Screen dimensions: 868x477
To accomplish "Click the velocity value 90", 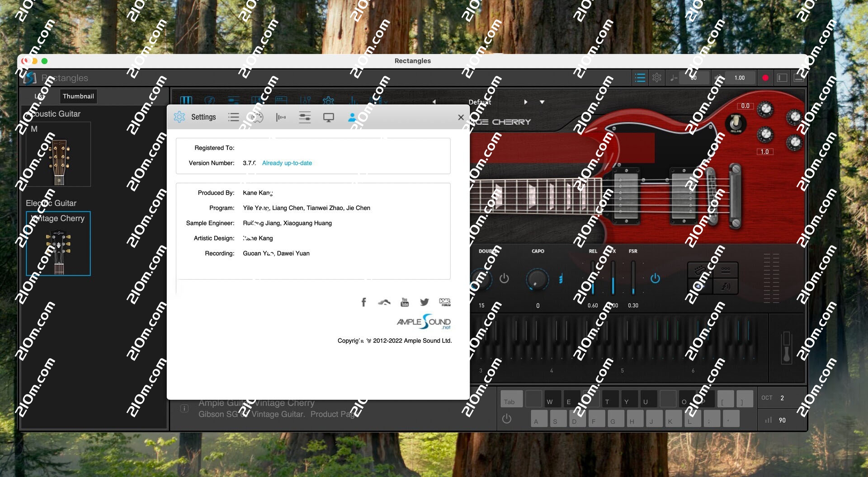I will [782, 420].
